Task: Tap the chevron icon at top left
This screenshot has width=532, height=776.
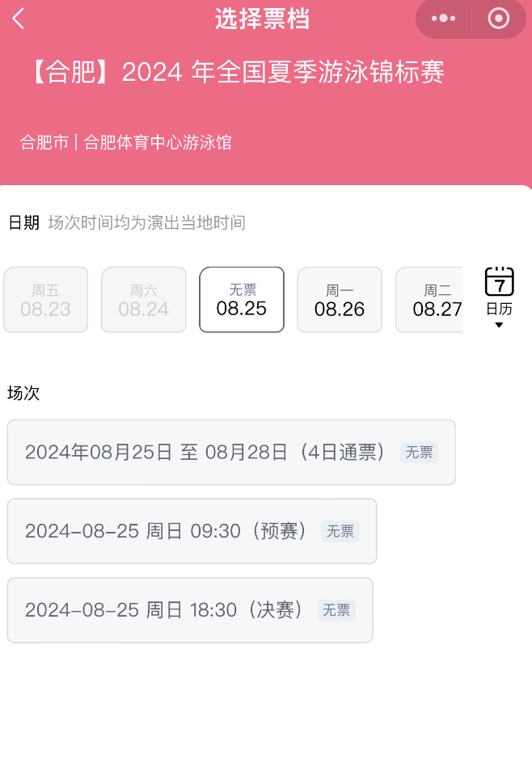Action: pyautogui.click(x=19, y=18)
